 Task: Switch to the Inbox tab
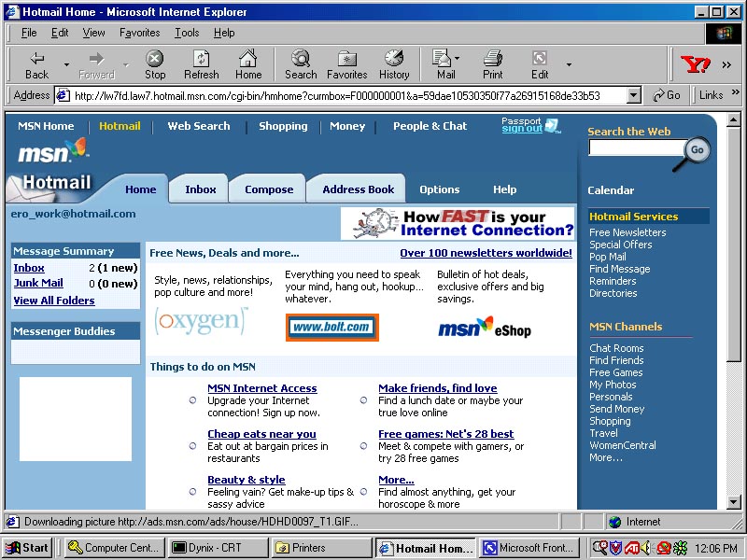(x=200, y=189)
